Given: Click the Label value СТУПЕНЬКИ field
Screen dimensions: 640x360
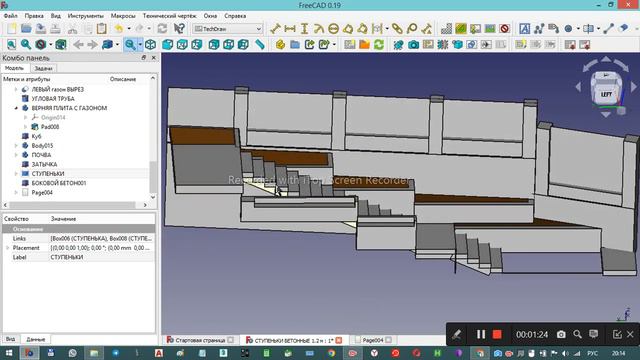Looking at the screenshot, I should pyautogui.click(x=102, y=257).
